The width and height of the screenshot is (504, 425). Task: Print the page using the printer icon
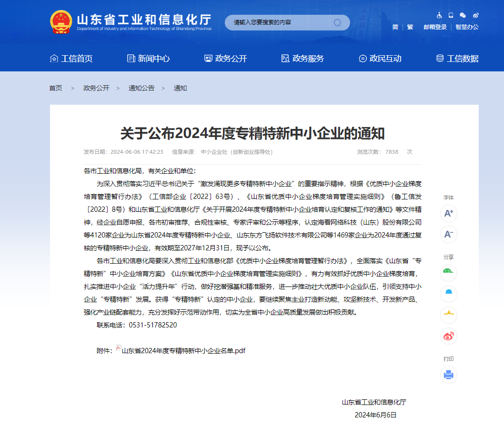click(448, 375)
